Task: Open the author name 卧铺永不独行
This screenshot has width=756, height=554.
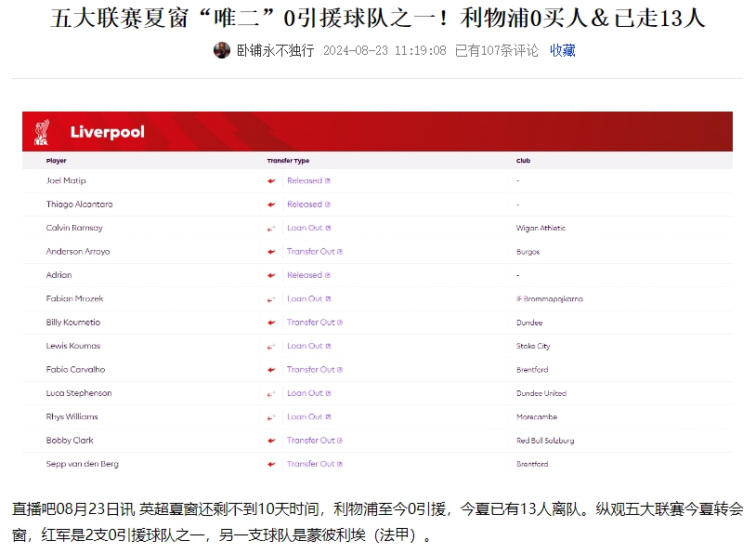Action: click(x=275, y=50)
